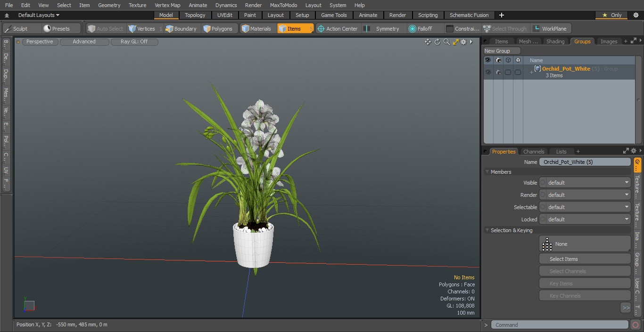644x332 pixels.
Task: Open the Default Layouts dropdown
Action: 39,15
